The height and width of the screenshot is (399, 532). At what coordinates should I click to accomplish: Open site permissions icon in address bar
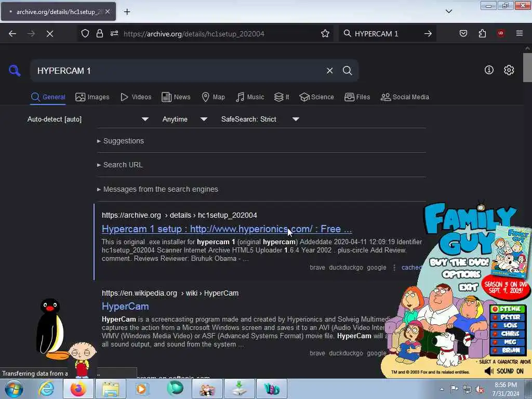[x=114, y=33]
